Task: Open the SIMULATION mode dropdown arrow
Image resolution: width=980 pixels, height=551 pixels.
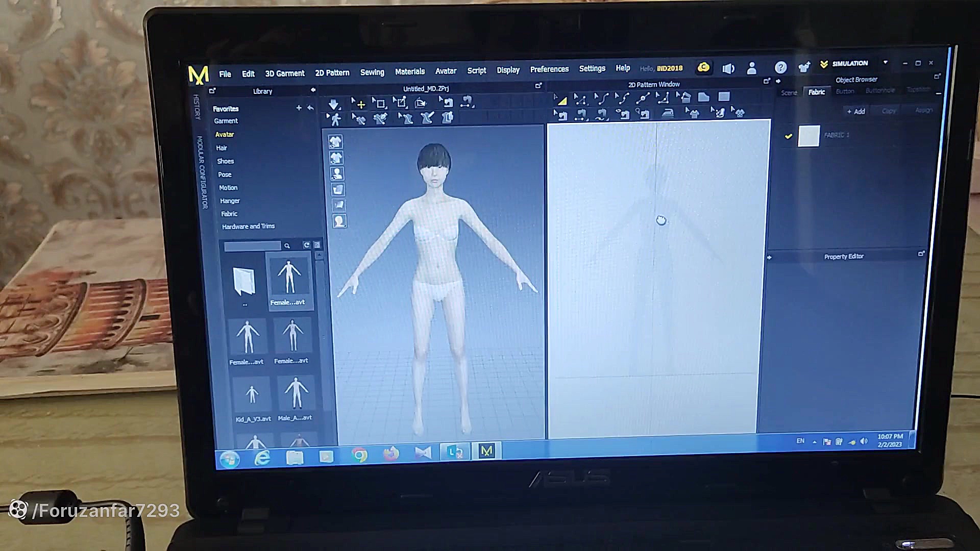Action: pos(885,62)
